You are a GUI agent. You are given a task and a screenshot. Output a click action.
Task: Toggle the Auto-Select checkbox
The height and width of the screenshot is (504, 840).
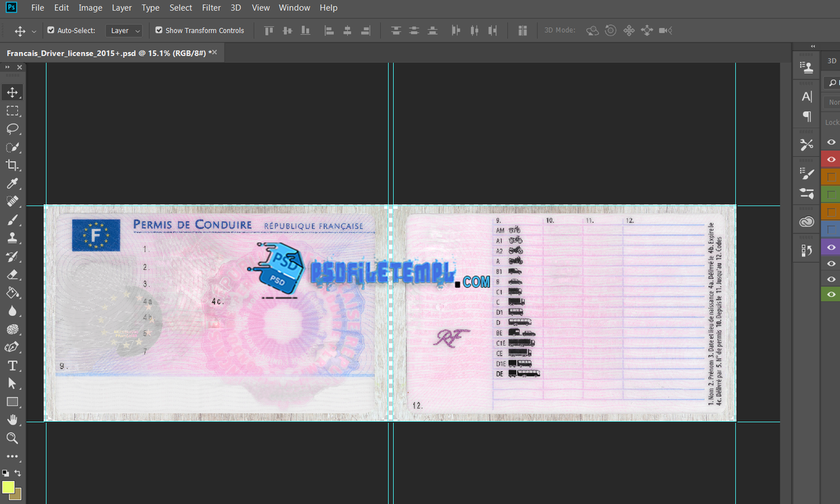(51, 30)
